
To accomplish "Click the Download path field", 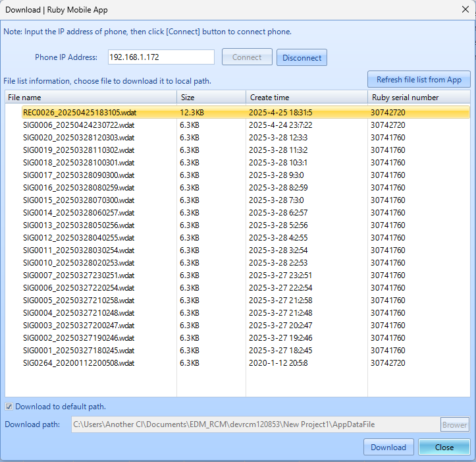I will [x=255, y=424].
